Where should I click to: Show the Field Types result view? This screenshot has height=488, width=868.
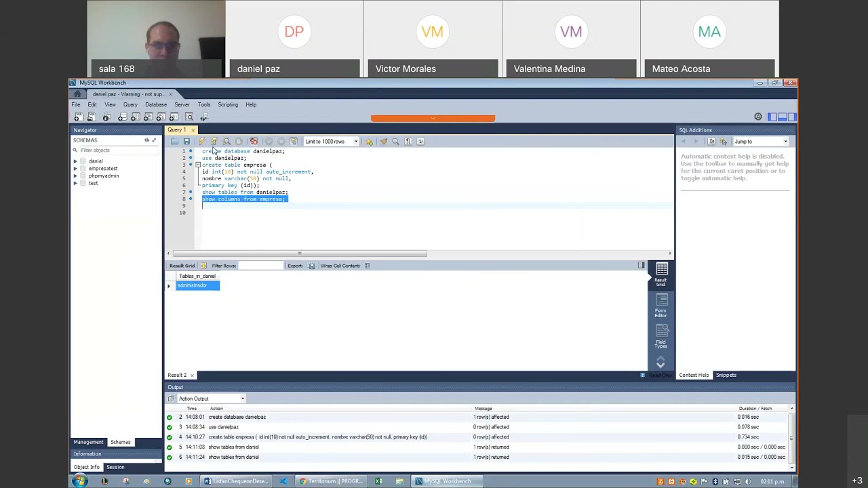pyautogui.click(x=660, y=337)
